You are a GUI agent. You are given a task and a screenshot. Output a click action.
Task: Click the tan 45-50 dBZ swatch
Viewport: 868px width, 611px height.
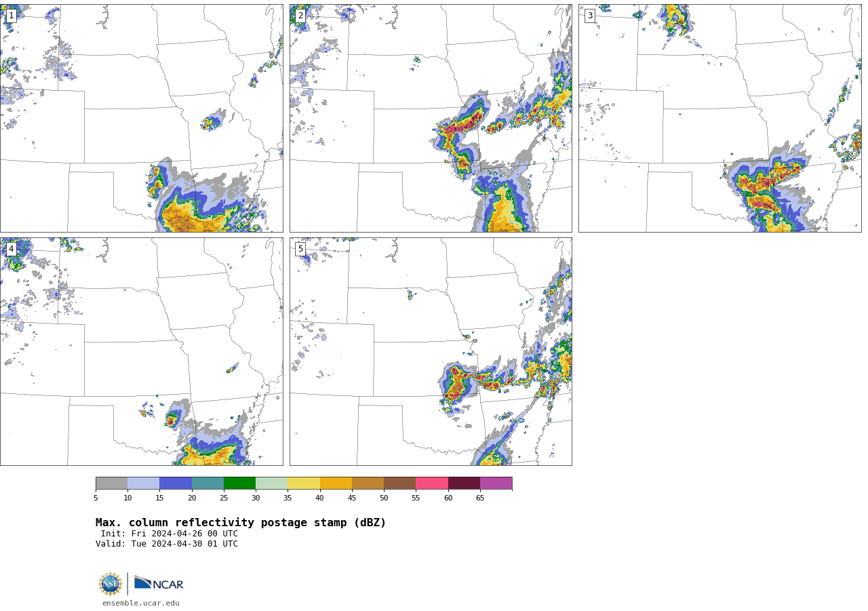[368, 484]
